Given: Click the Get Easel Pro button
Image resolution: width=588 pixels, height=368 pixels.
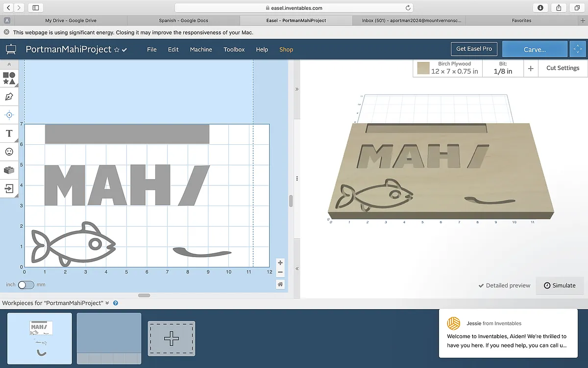Looking at the screenshot, I should coord(474,49).
